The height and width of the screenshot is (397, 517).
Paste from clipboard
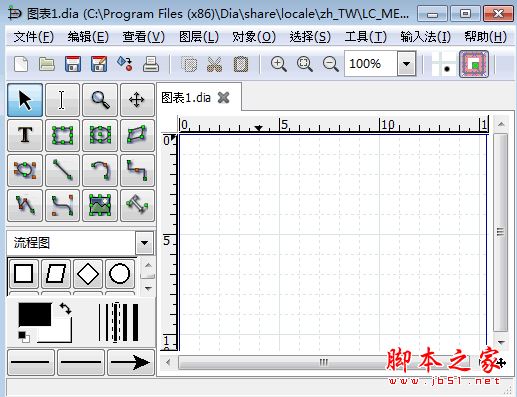click(x=241, y=64)
